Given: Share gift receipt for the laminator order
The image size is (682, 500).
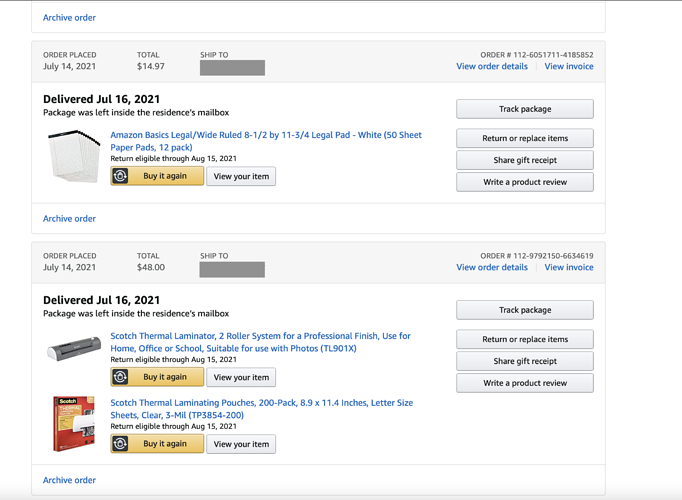Looking at the screenshot, I should pyautogui.click(x=525, y=361).
